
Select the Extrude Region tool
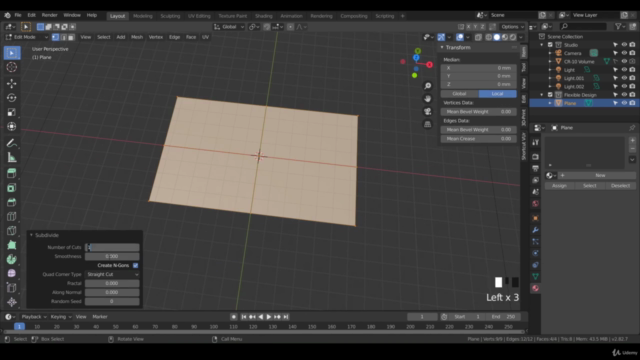[x=11, y=173]
